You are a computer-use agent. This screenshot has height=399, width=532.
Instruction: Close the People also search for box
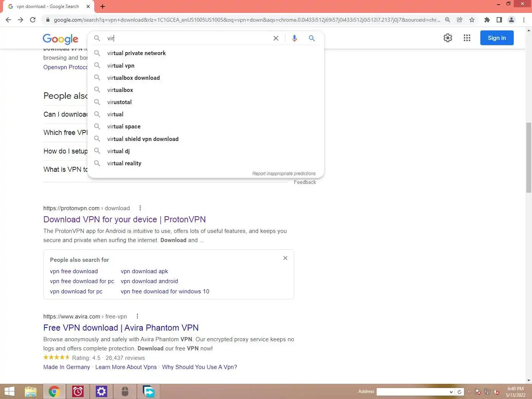(285, 258)
